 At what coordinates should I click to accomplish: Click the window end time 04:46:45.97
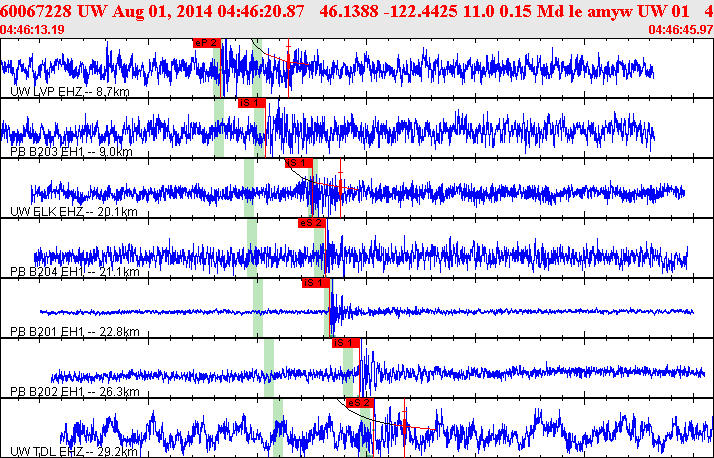tap(681, 30)
